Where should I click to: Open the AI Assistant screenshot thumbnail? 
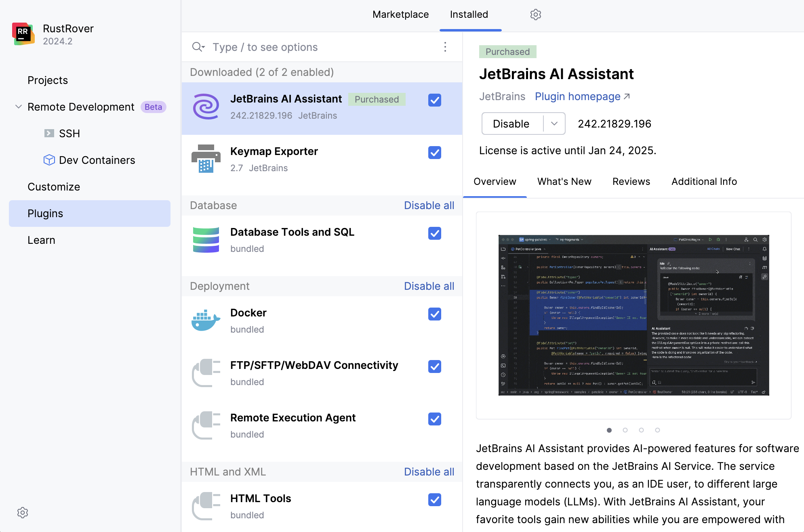(x=634, y=315)
